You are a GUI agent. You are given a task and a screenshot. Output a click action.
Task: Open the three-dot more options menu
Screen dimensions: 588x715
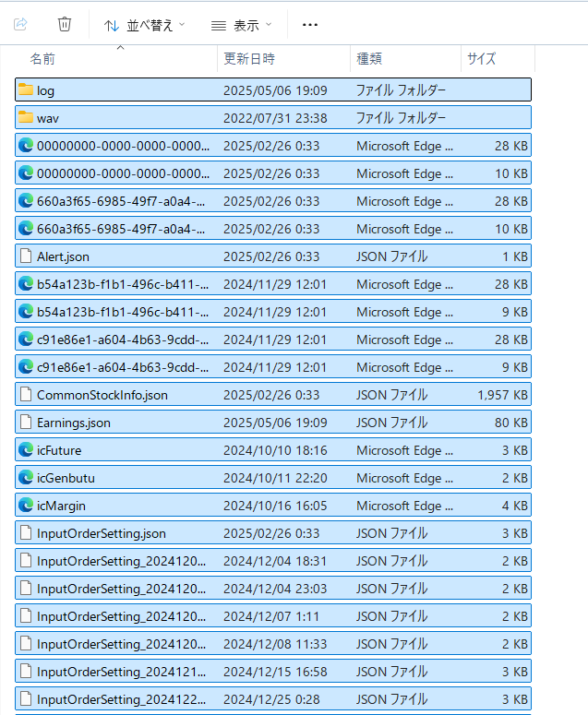tap(310, 25)
